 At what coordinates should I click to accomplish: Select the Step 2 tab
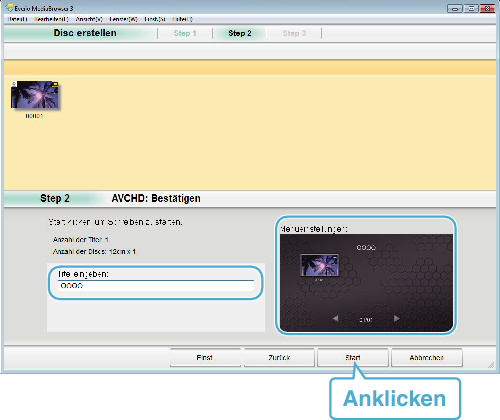click(240, 33)
